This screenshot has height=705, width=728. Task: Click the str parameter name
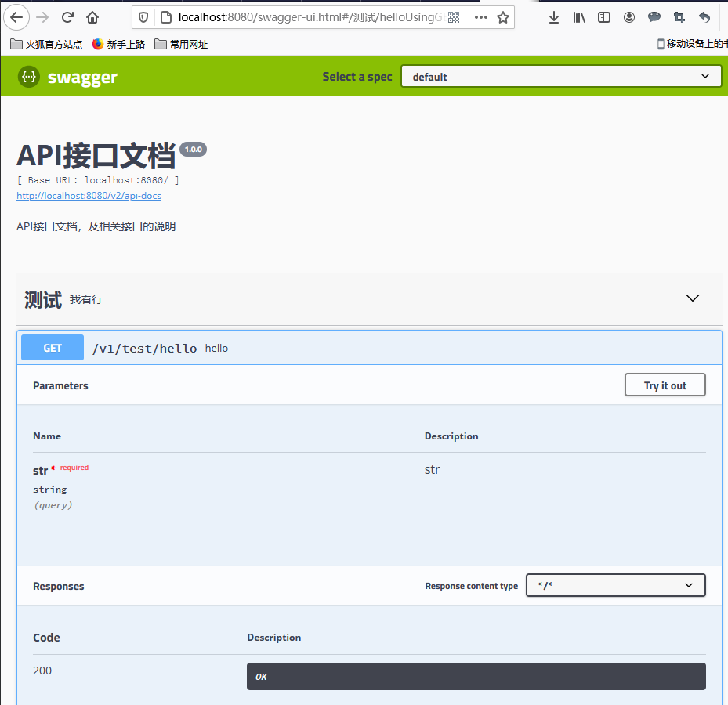tap(41, 471)
